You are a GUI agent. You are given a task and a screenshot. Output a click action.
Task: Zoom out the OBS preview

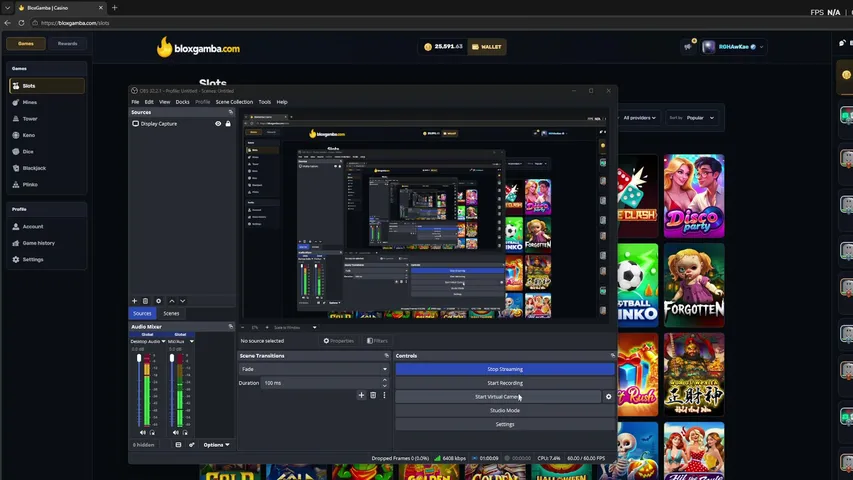243,328
